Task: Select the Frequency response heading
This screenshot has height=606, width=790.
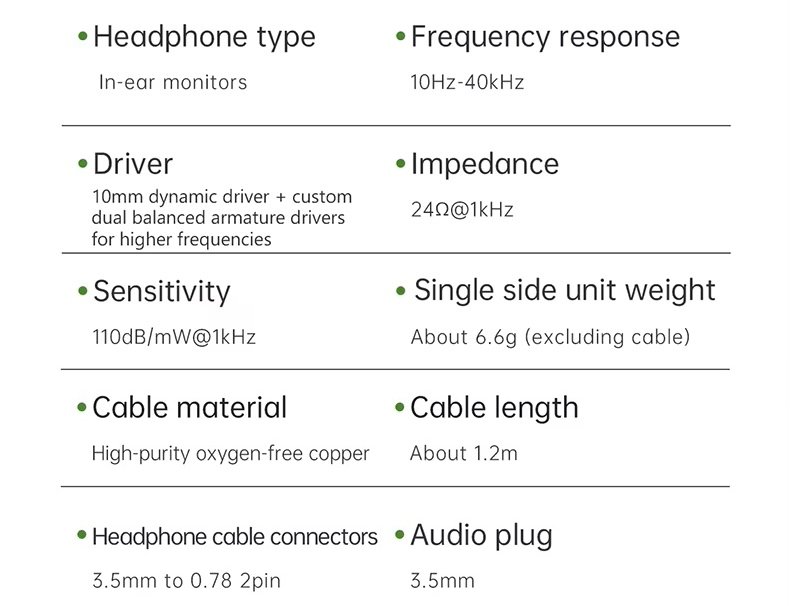Action: point(545,38)
